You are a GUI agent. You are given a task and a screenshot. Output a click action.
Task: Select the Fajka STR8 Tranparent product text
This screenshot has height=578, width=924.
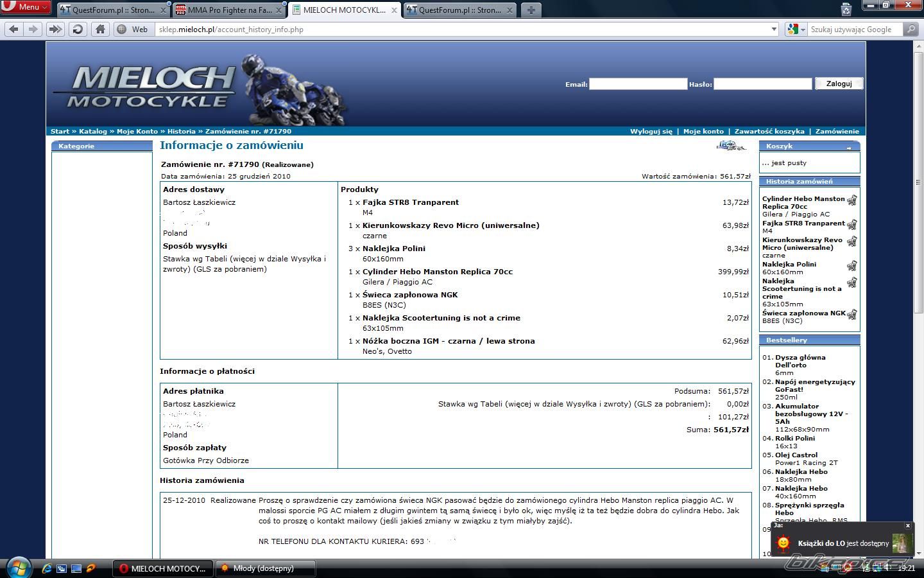click(411, 202)
